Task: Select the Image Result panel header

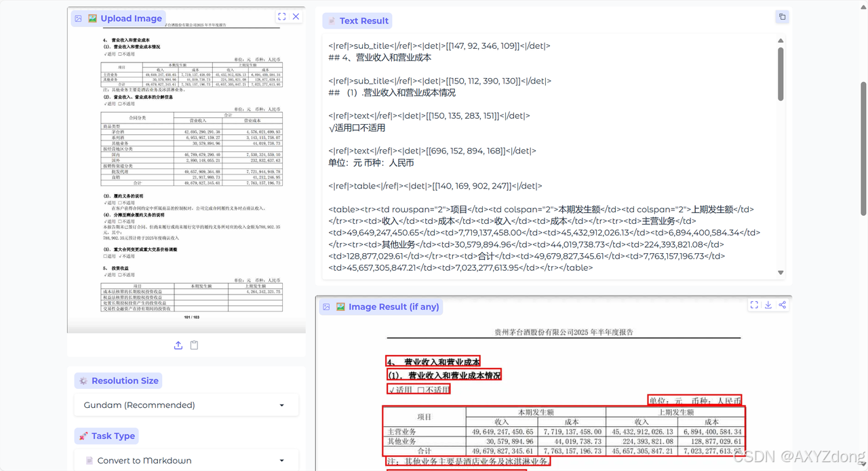Action: [x=393, y=306]
